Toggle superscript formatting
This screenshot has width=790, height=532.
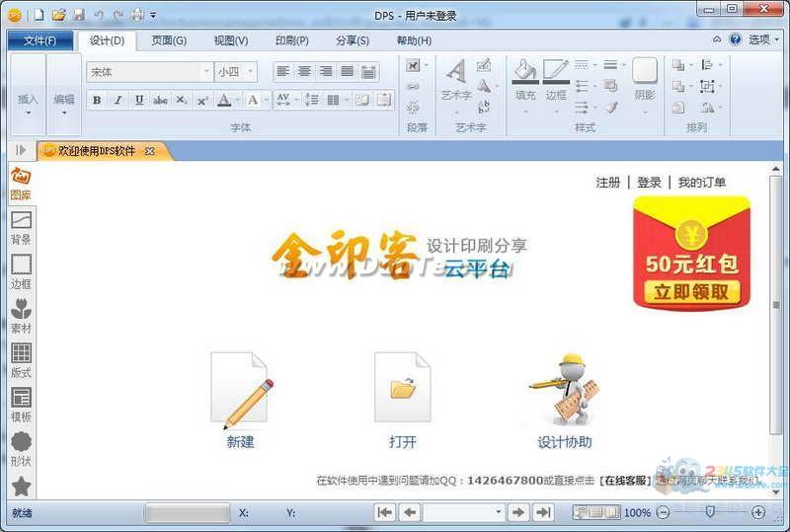click(x=202, y=101)
